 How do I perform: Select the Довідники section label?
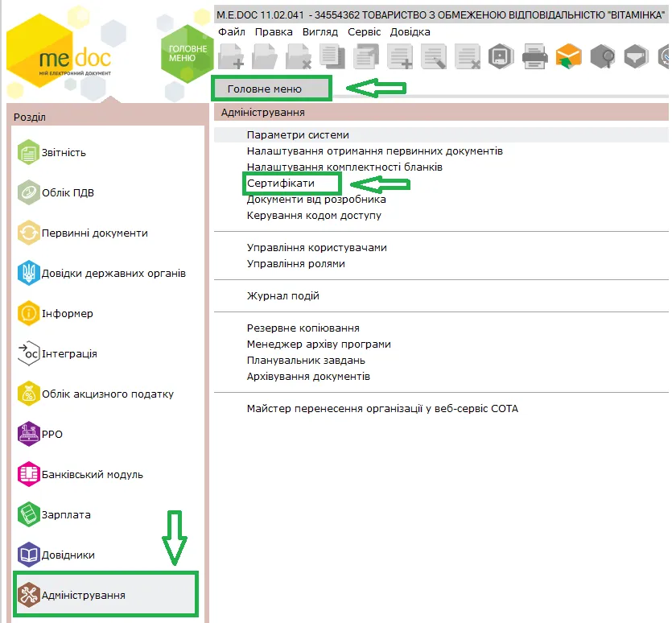[x=68, y=555]
